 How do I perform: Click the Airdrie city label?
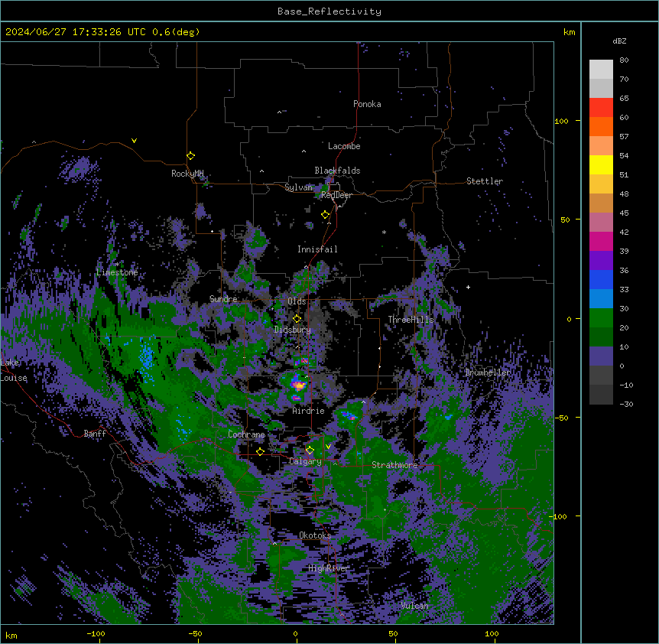309,411
